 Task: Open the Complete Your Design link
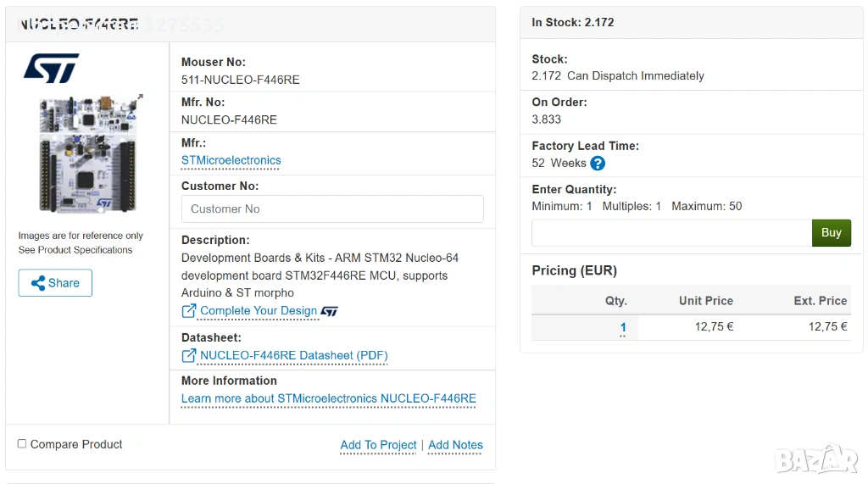click(258, 311)
